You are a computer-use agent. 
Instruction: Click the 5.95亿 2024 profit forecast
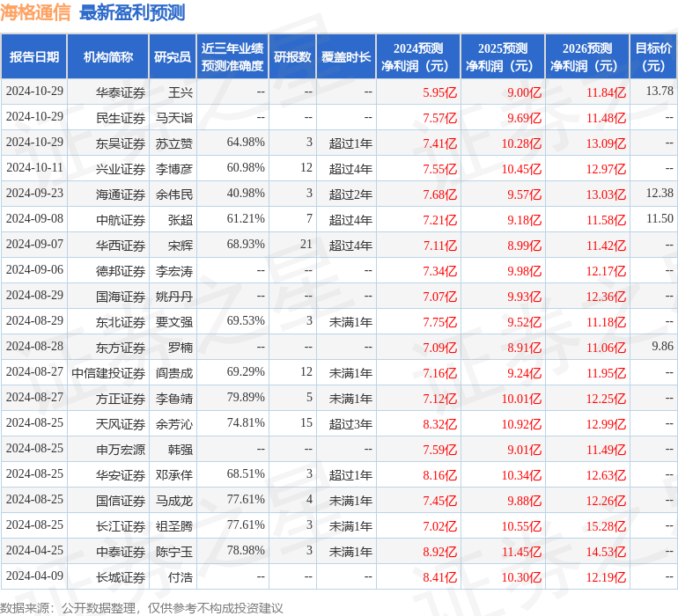click(x=439, y=92)
